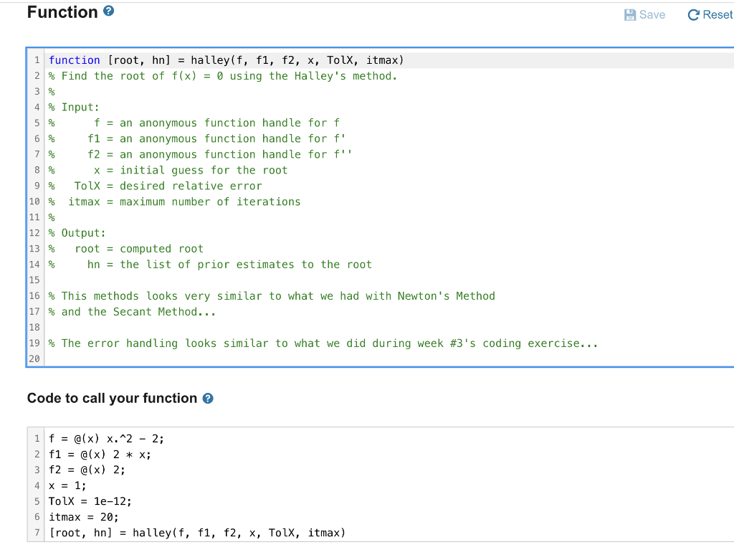The height and width of the screenshot is (560, 734).
Task: Select line number 1 in the function editor
Action: [x=37, y=60]
